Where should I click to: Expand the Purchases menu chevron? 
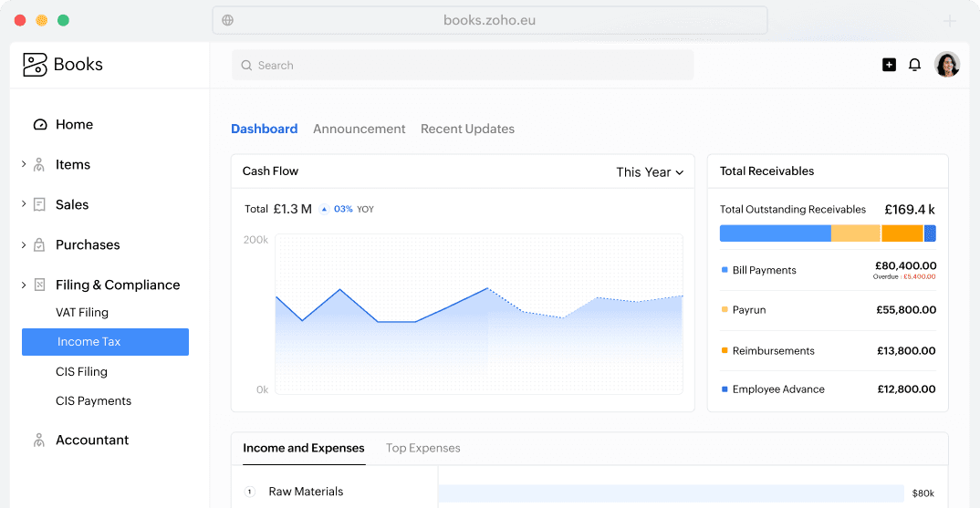tap(24, 244)
